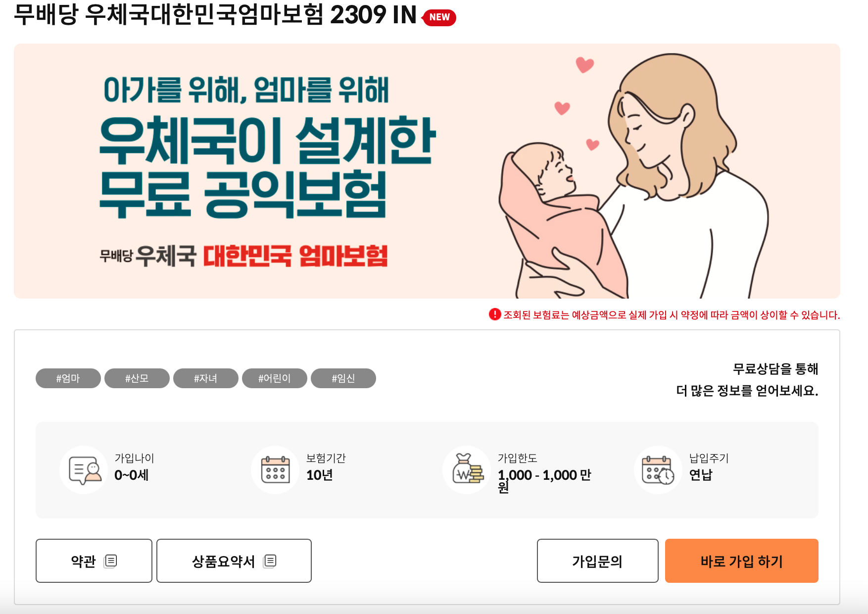Click the 가입한도 money bag icon

pos(467,470)
